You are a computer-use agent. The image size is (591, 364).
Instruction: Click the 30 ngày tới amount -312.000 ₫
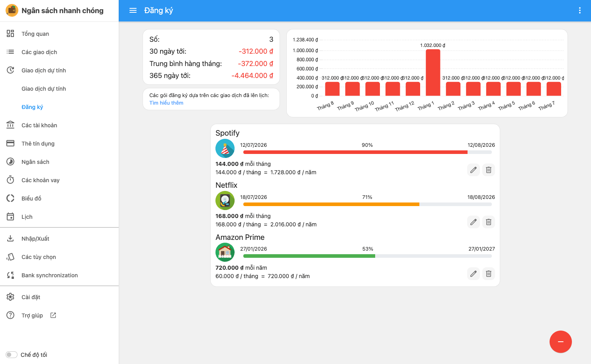[256, 51]
